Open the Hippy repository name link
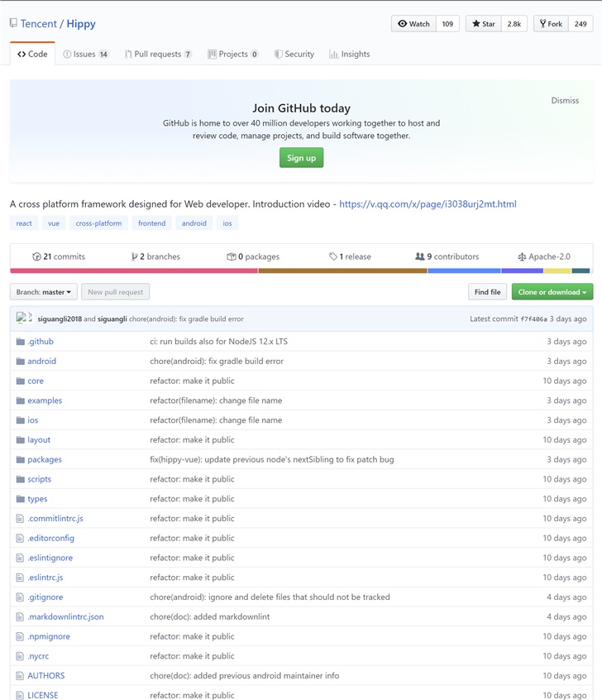The width and height of the screenshot is (602, 700). coord(81,24)
